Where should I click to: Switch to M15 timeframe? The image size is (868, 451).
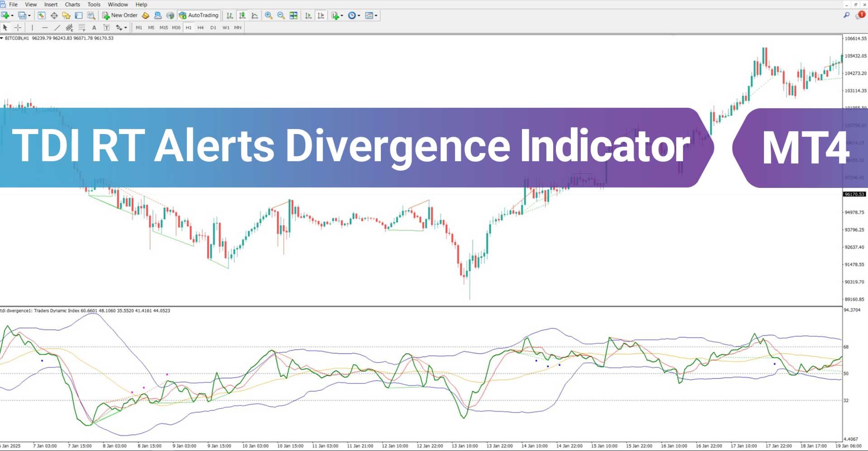point(164,28)
